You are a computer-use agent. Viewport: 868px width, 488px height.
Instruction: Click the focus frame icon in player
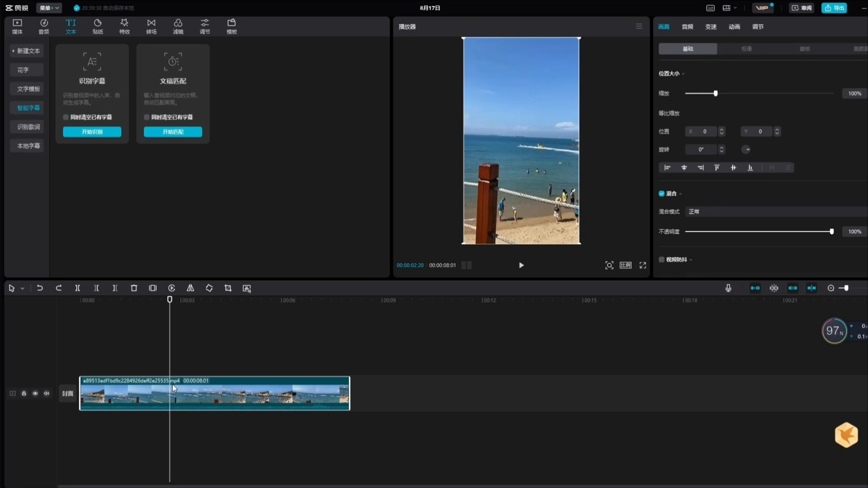[609, 265]
